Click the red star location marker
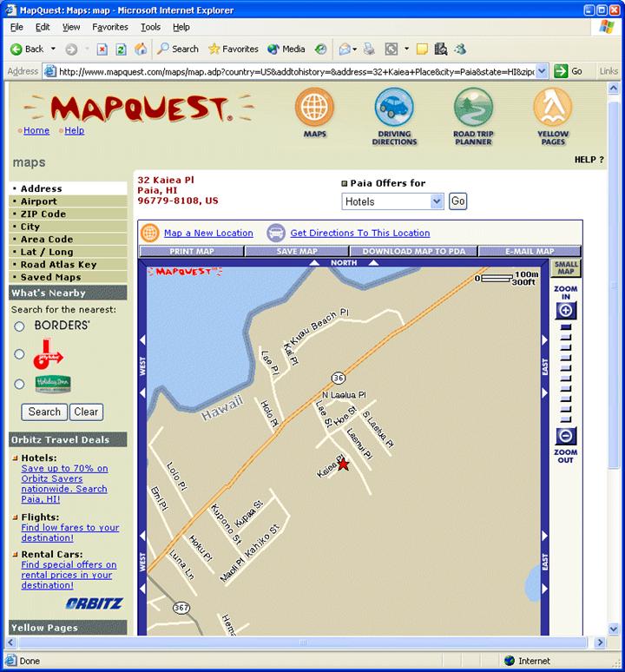This screenshot has height=672, width=625. 343,464
